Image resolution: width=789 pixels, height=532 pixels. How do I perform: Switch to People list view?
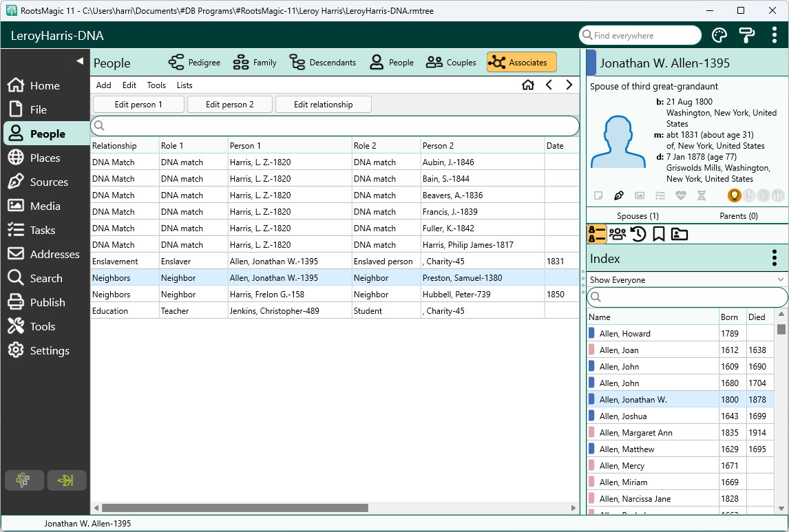(x=392, y=63)
